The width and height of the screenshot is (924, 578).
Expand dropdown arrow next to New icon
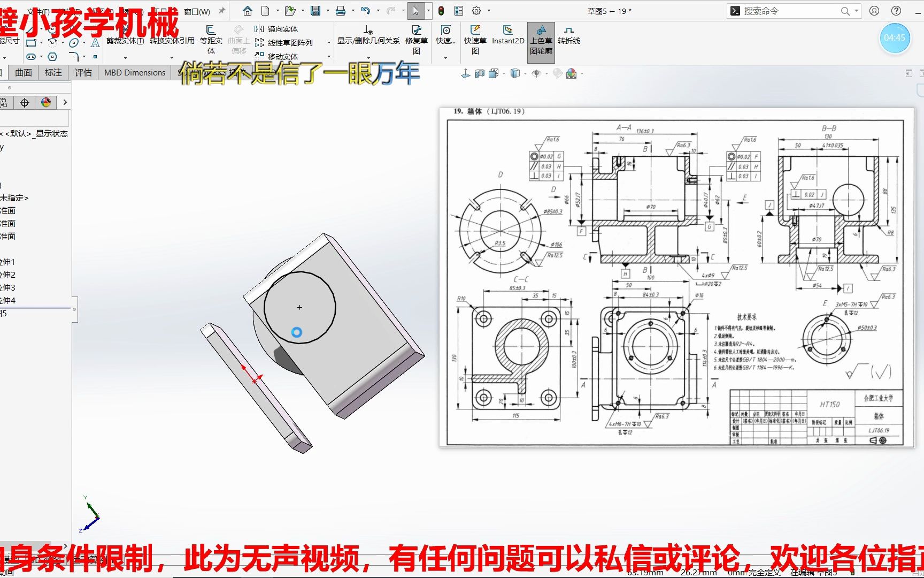(277, 11)
